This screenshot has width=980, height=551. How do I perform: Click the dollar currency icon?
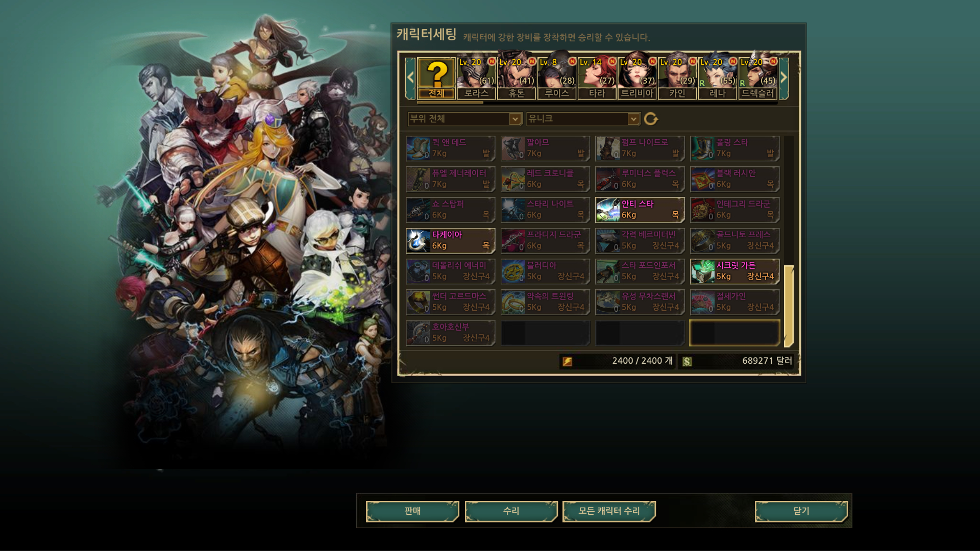(687, 361)
